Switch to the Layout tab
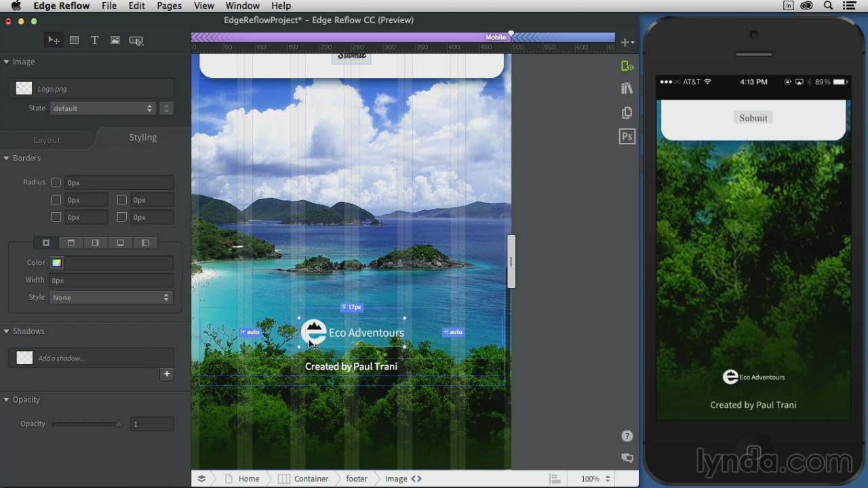868x488 pixels. pos(47,140)
